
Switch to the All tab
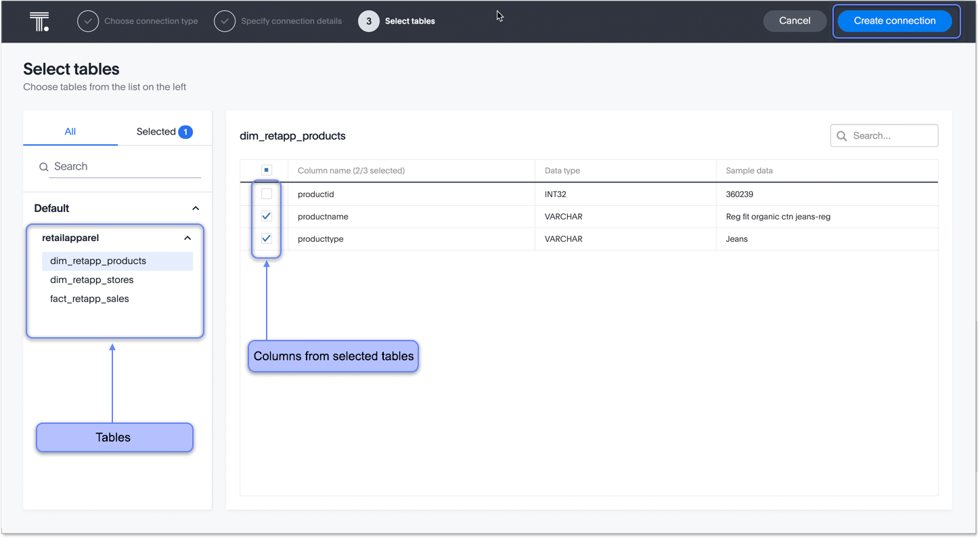click(x=70, y=131)
